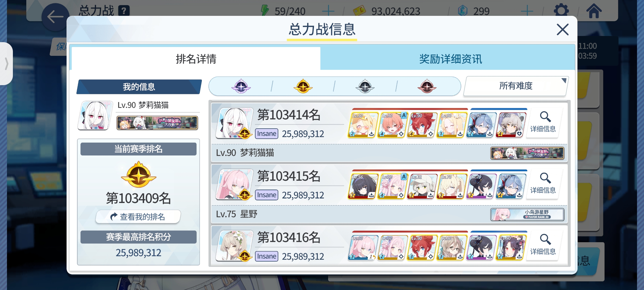Open the 总力战 help question mark
Screen dimensions: 644x290
[x=124, y=11]
